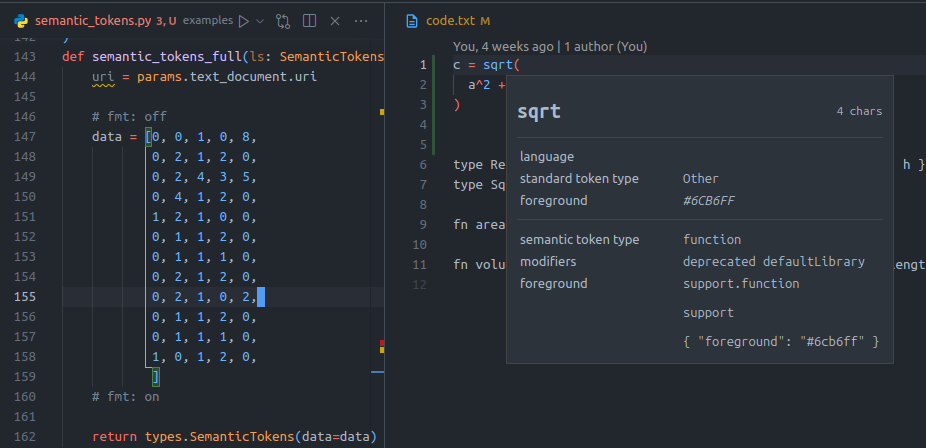Viewport: 926px width, 448px height.
Task: Close the semantic_tokens.py tab
Action: click(335, 21)
